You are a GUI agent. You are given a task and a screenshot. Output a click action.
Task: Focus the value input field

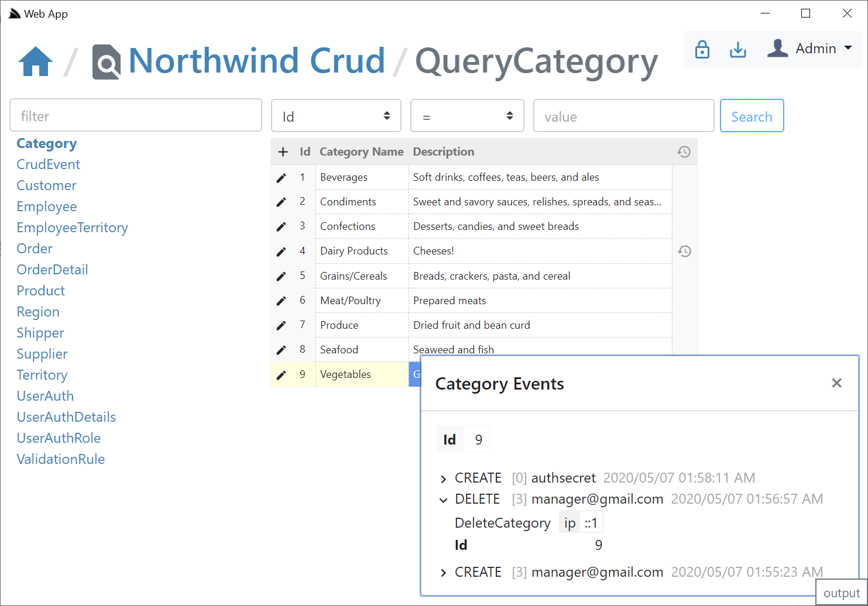[624, 116]
